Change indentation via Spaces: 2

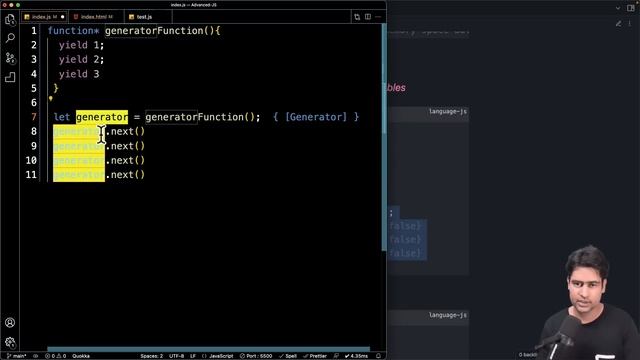coord(151,356)
